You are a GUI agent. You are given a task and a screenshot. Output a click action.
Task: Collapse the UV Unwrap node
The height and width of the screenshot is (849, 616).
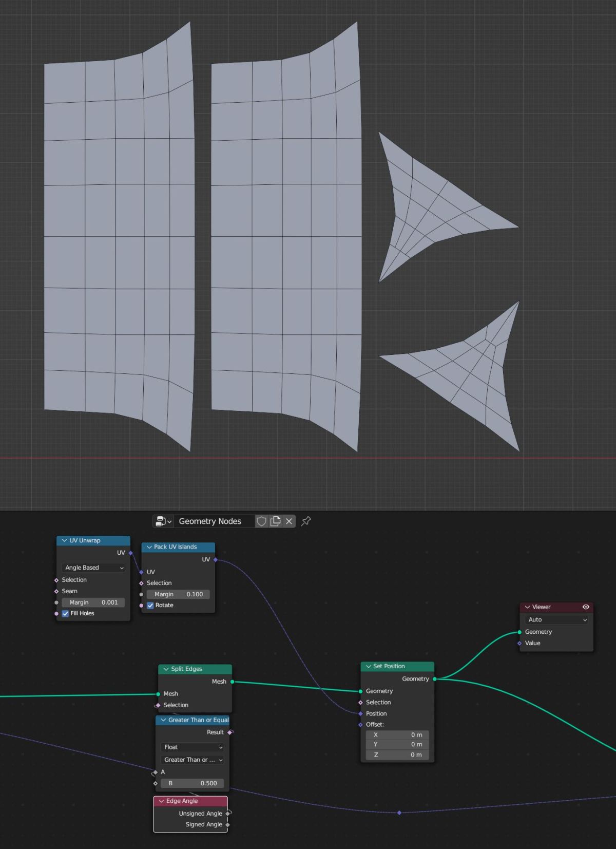click(65, 541)
